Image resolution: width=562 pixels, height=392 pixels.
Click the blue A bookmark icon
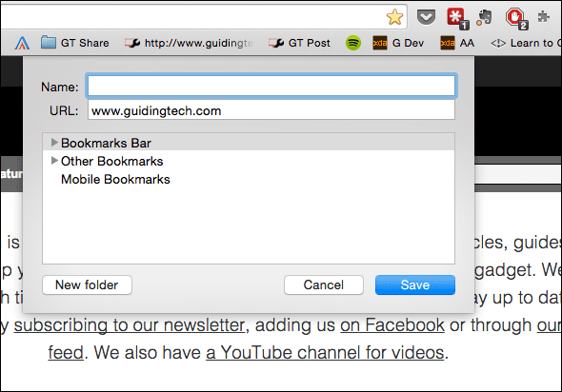[22, 44]
